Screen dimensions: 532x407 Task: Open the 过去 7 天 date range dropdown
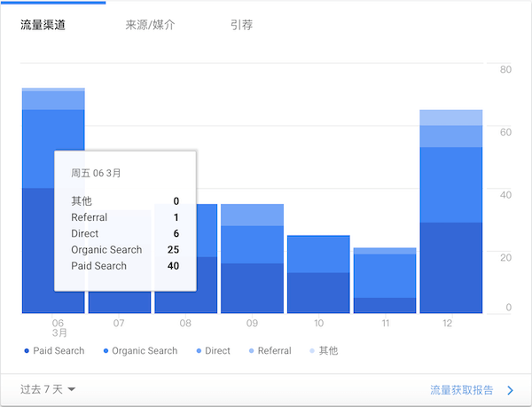(48, 389)
